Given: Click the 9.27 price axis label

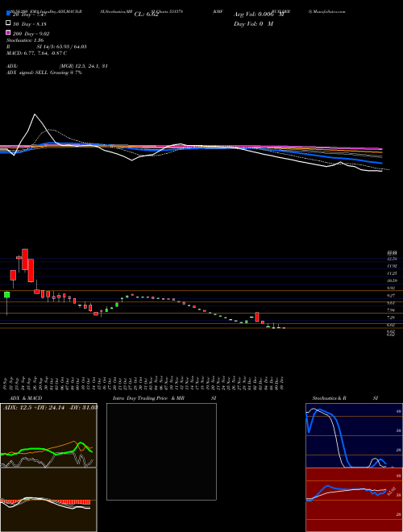Looking at the screenshot, I should [x=391, y=296].
